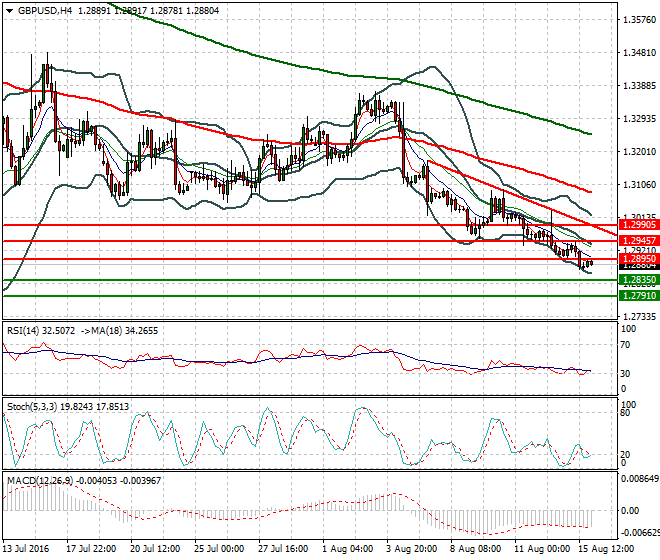Click the 1.35760 price scale value
Image resolution: width=660 pixels, height=560 pixels.
click(x=639, y=20)
